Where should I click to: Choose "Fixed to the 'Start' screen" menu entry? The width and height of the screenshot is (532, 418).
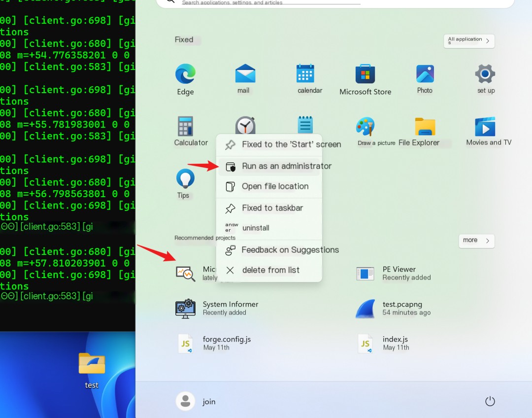pyautogui.click(x=269, y=144)
